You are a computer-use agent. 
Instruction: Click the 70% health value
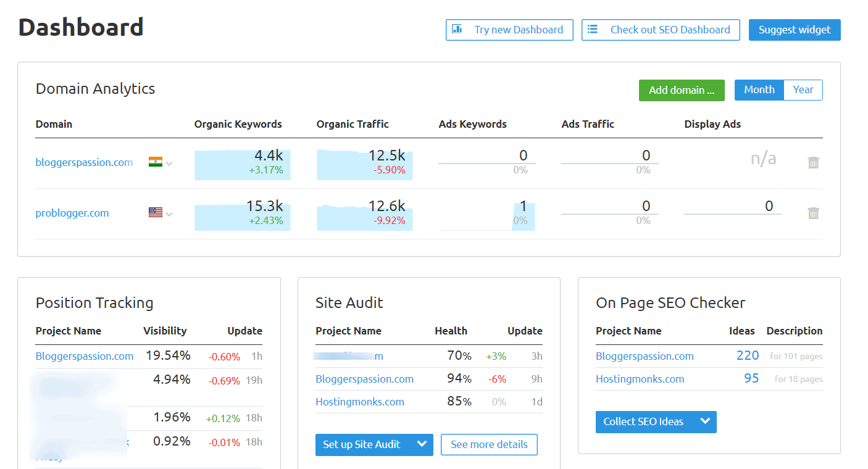tap(459, 355)
